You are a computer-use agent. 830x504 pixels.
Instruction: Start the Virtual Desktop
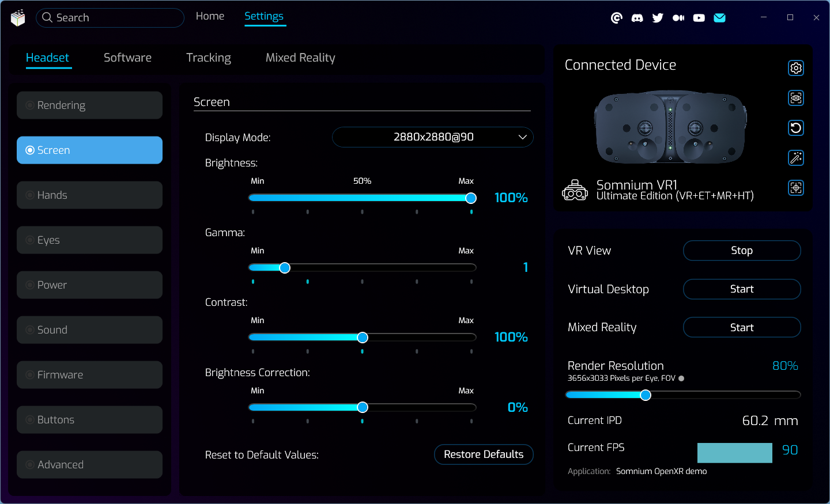[741, 289]
